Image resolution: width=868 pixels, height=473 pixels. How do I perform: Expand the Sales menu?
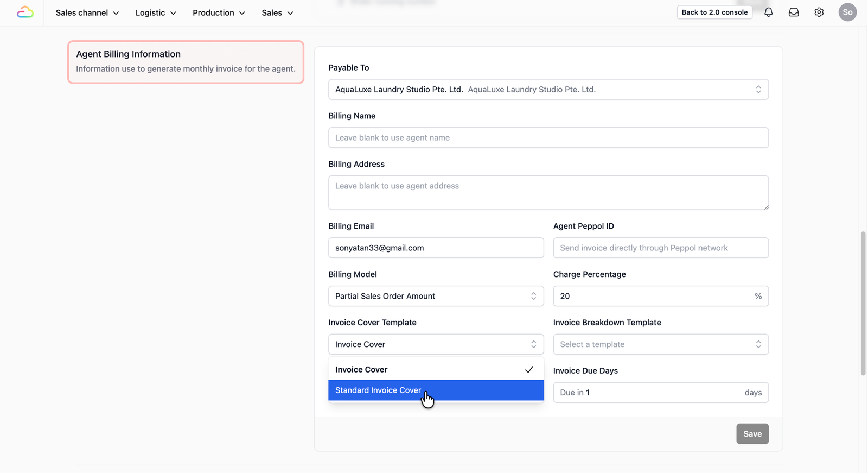tap(277, 12)
